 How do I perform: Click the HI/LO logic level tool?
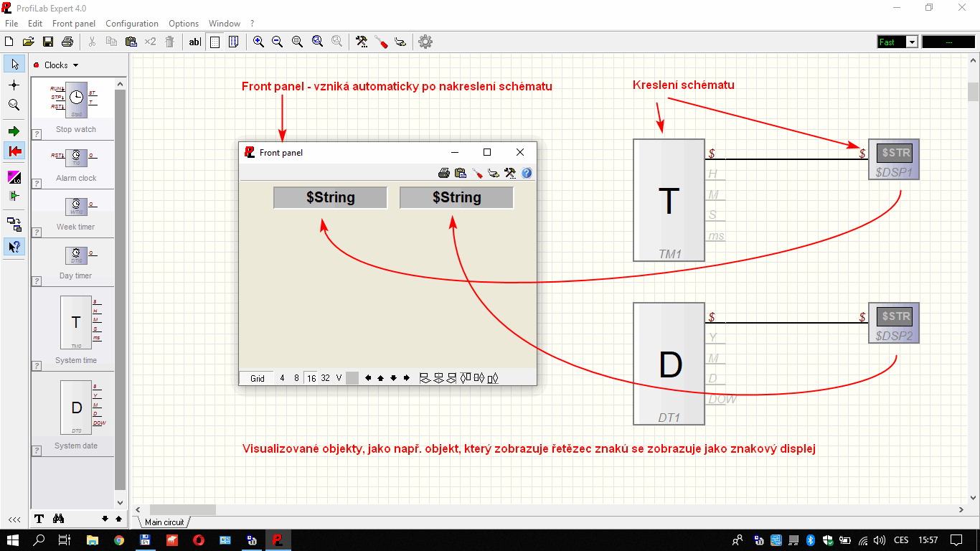[14, 177]
